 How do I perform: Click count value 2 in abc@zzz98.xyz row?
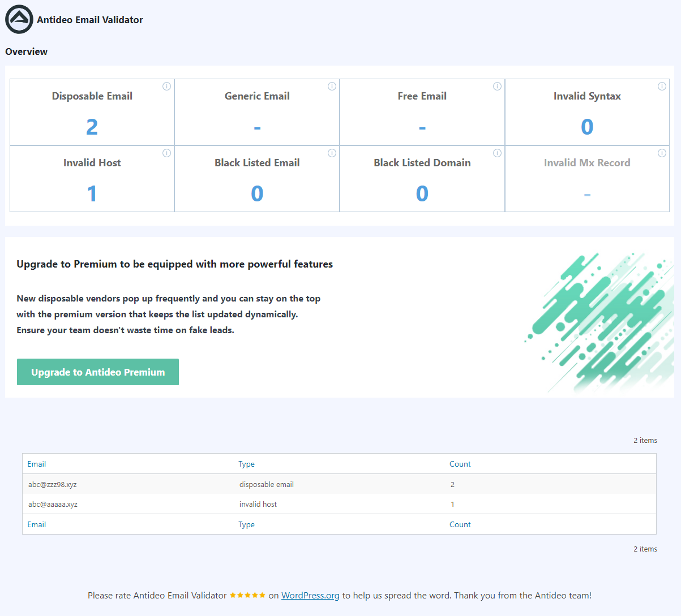point(453,484)
